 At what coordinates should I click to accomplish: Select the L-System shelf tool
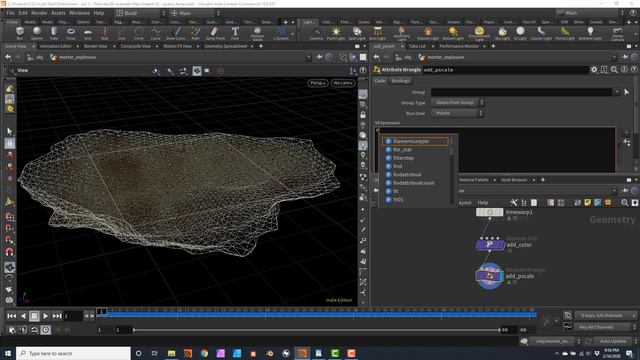281,33
